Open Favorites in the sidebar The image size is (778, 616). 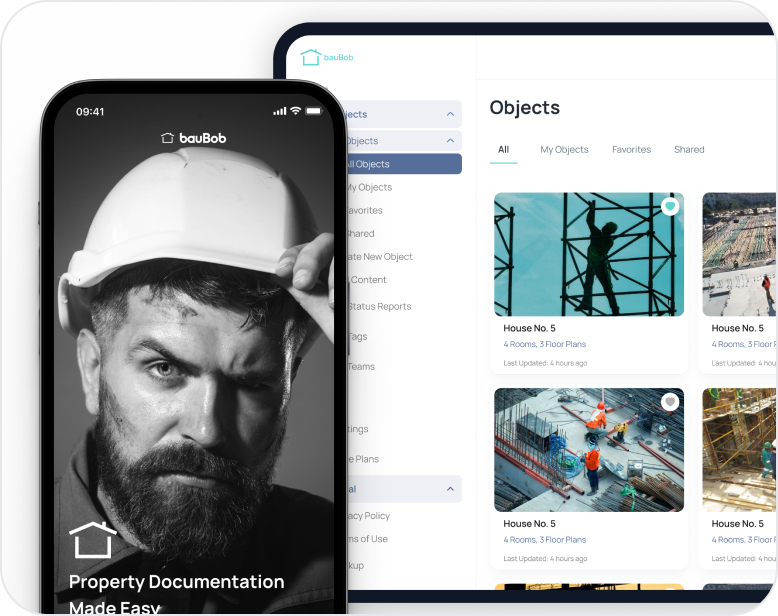(x=365, y=210)
